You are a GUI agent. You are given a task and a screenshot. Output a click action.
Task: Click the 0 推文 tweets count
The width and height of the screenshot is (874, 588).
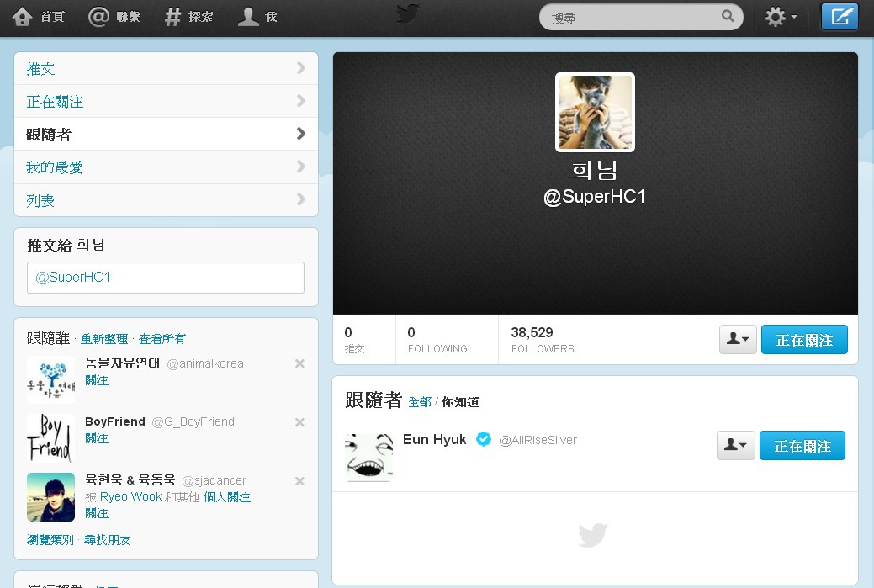(x=354, y=340)
